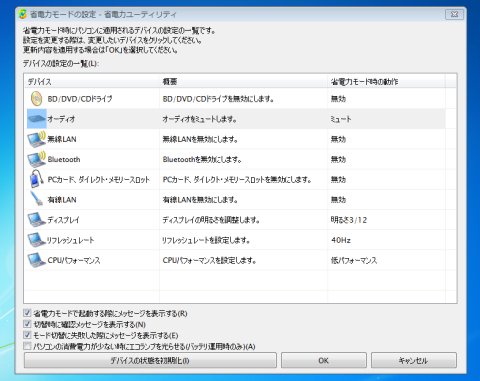This screenshot has width=480, height=381.
Task: Select the CPUパフォーマンス device name
Action: click(74, 260)
